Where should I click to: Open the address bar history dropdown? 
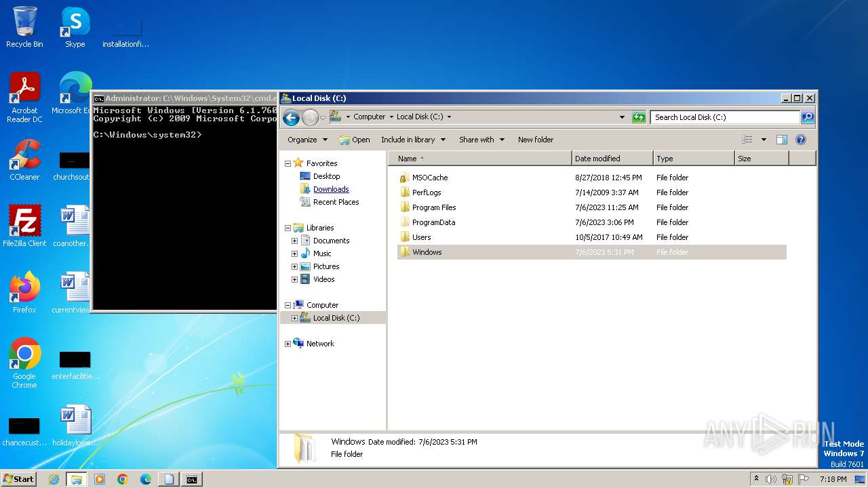click(x=622, y=117)
